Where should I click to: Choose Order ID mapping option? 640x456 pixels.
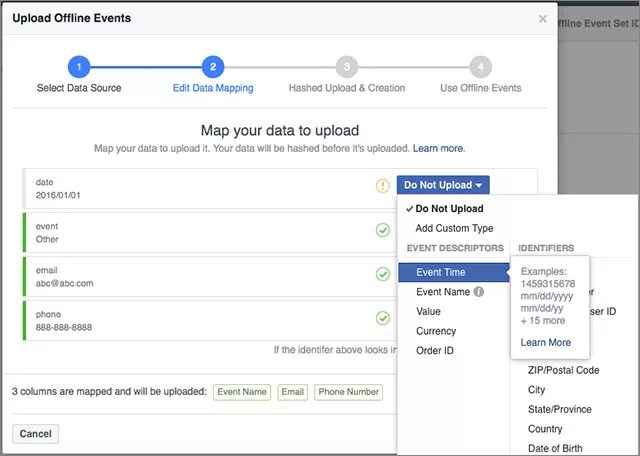(x=436, y=350)
